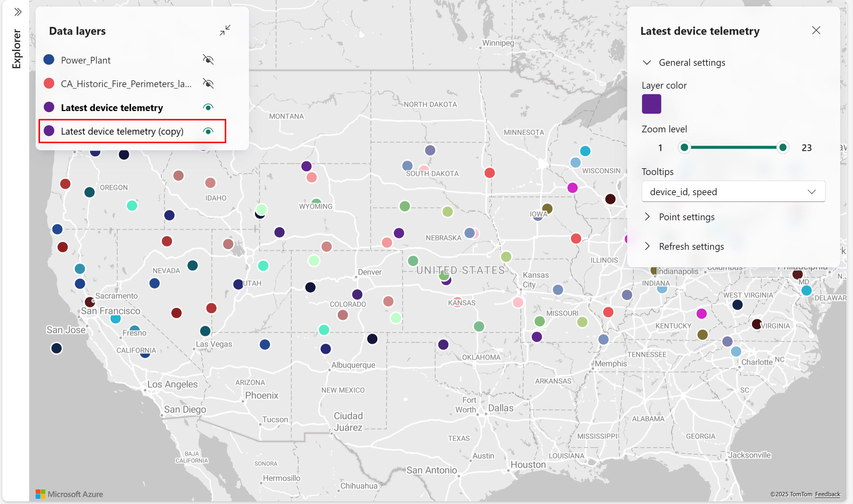Screen dimensions: 853x504
Task: Click the Power_Plant blue layer color dot
Action: pyautogui.click(x=49, y=60)
